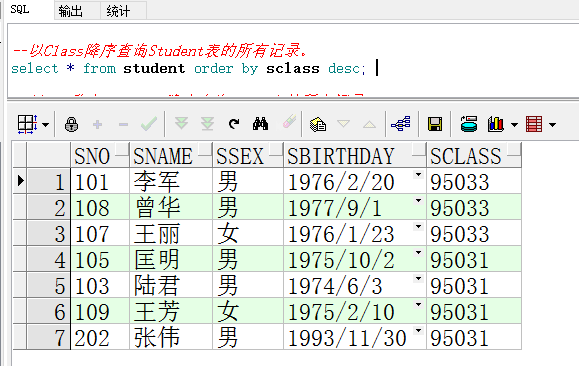Click the SNO cell '108'
The height and width of the screenshot is (366, 579).
100,207
